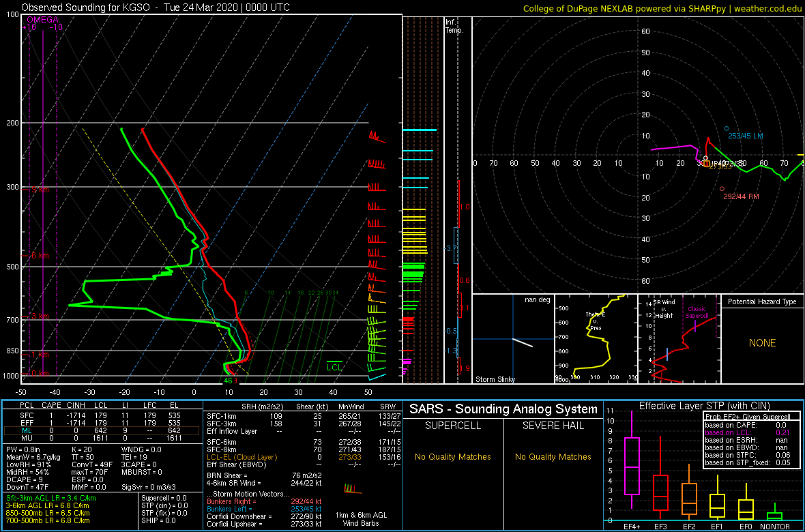The width and height of the screenshot is (805, 532).
Task: Click the 253/45 LM hodograph label
Action: [746, 136]
